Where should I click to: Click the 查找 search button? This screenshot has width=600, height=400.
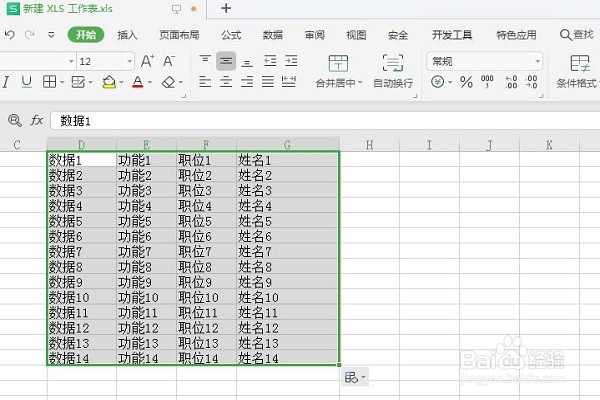click(577, 35)
